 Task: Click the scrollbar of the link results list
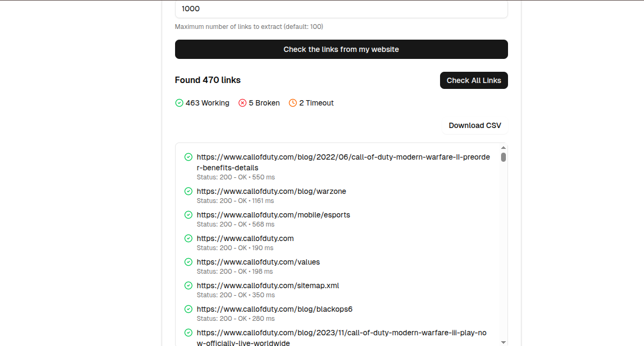[x=503, y=157]
